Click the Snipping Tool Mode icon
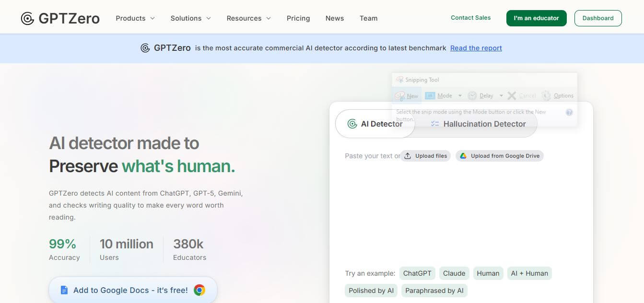 pos(430,95)
